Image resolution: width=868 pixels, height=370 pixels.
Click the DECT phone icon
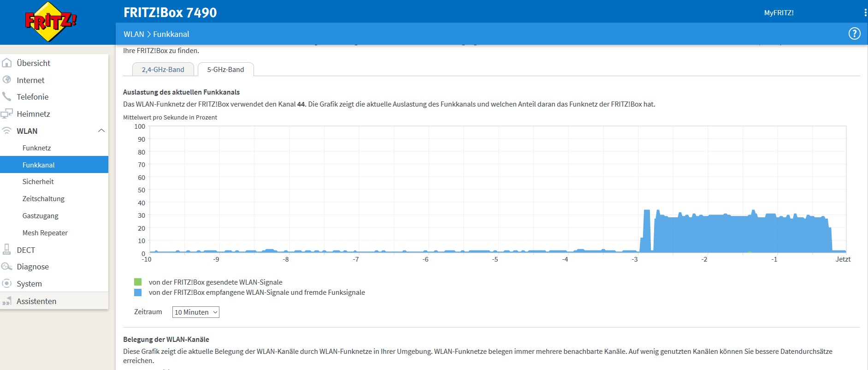tap(7, 250)
